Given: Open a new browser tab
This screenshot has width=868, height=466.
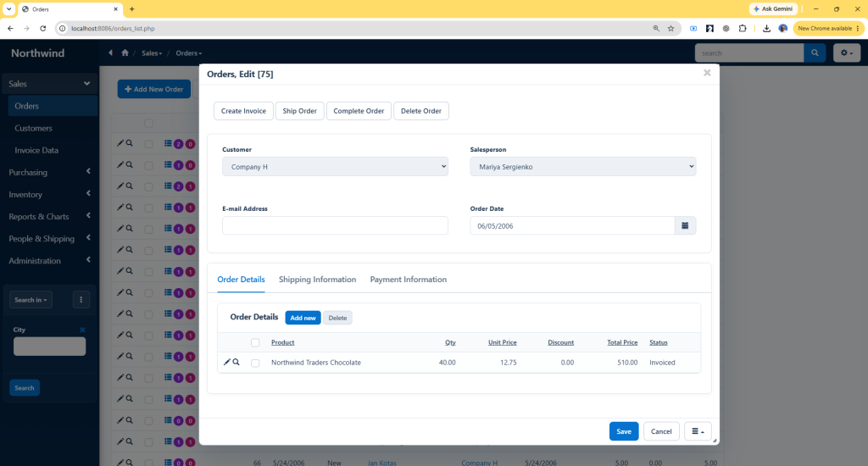Looking at the screenshot, I should (131, 8).
